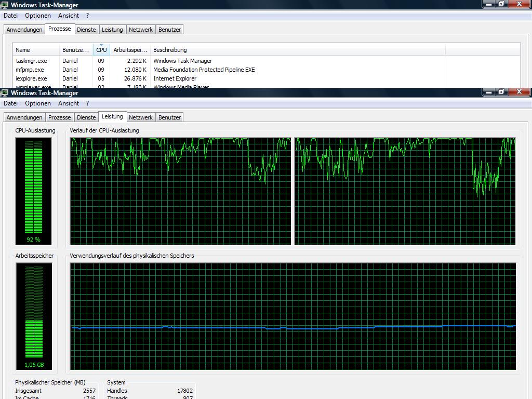Restore down the back Task-Manager window
Screen dimensions: 532x399
pos(501,4)
